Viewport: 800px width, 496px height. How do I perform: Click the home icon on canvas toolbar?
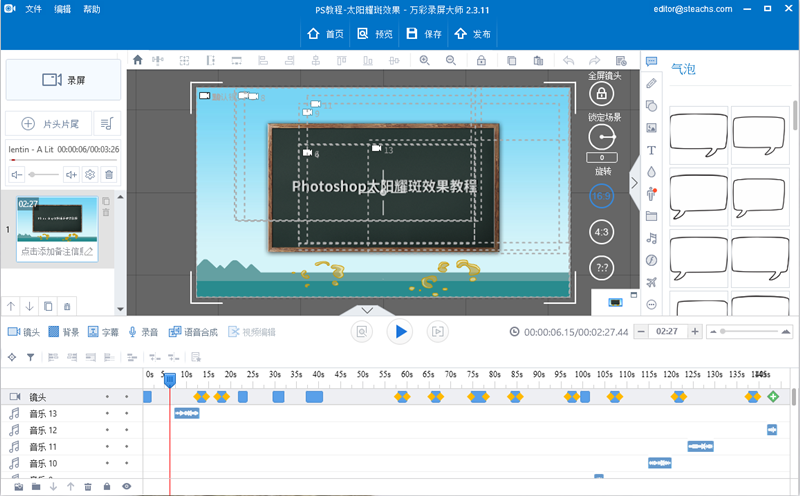(x=138, y=60)
